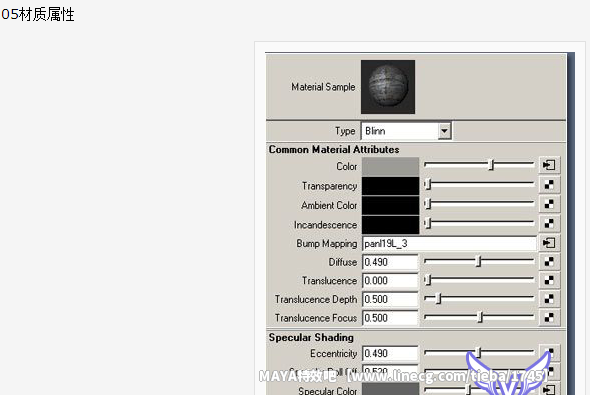Click the Diffuse value field 0.490
This screenshot has width=590, height=395.
(x=390, y=262)
